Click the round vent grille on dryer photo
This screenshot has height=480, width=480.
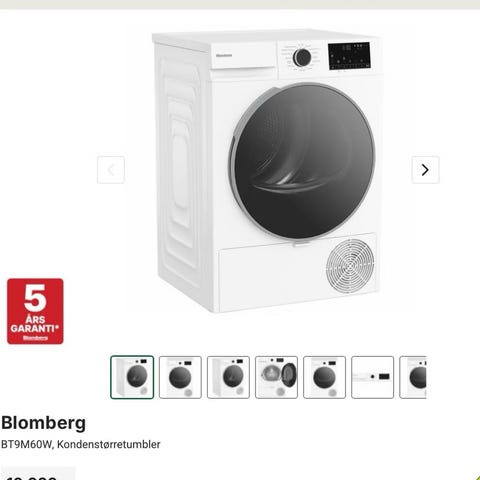[x=350, y=265]
